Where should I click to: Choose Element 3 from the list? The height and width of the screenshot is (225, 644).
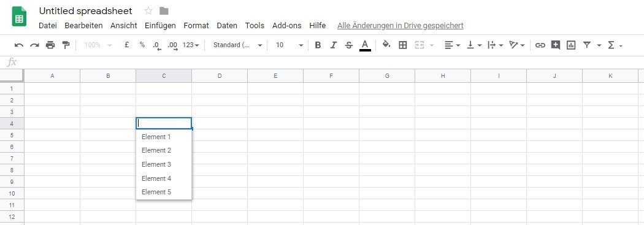[164, 164]
